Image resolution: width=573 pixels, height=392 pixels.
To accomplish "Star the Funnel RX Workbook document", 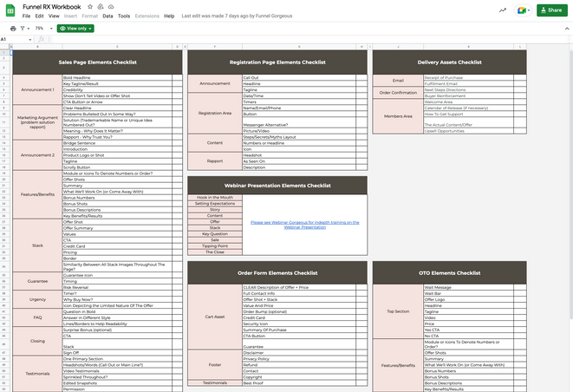I will pos(88,6).
